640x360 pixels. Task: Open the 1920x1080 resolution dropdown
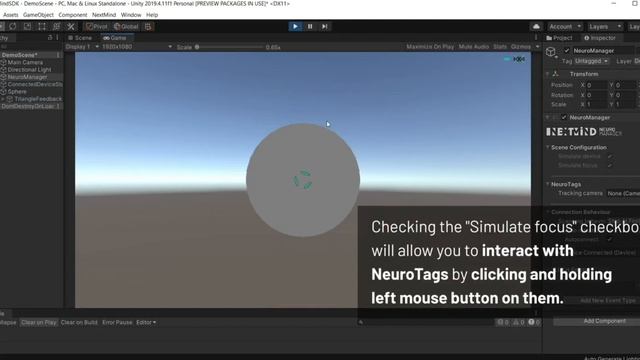(x=137, y=47)
